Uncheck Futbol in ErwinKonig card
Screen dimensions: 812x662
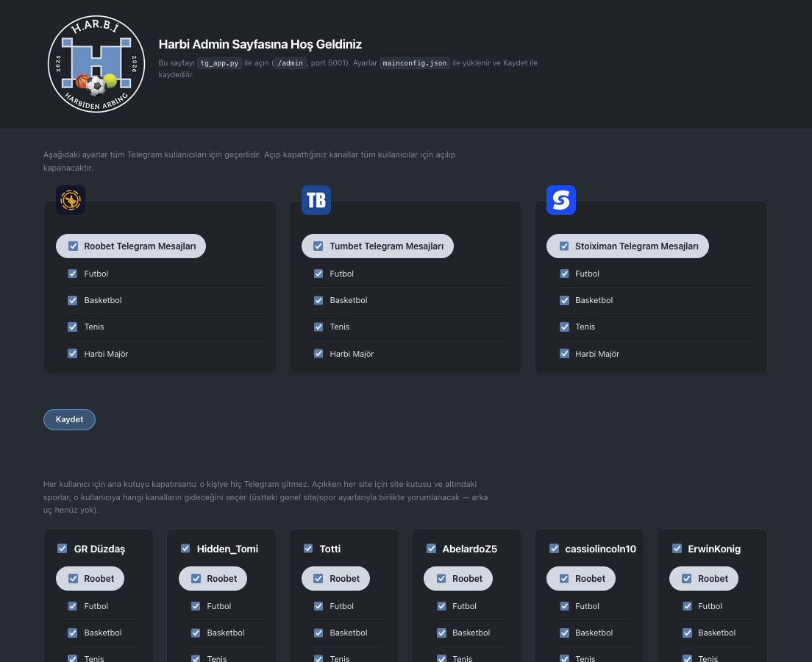tap(687, 606)
